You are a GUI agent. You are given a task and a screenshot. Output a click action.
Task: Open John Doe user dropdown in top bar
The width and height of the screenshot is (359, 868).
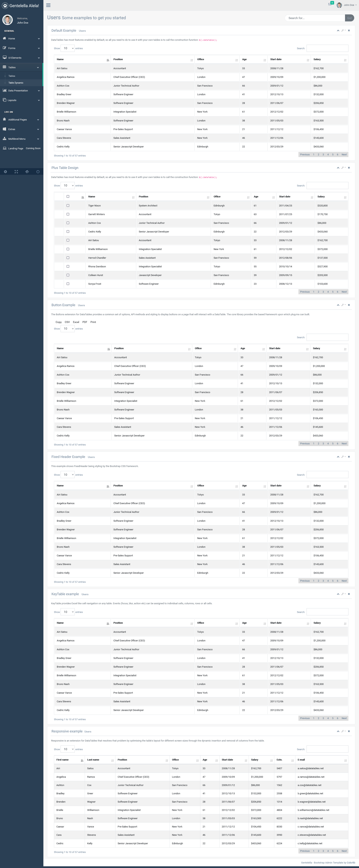coord(347,5)
